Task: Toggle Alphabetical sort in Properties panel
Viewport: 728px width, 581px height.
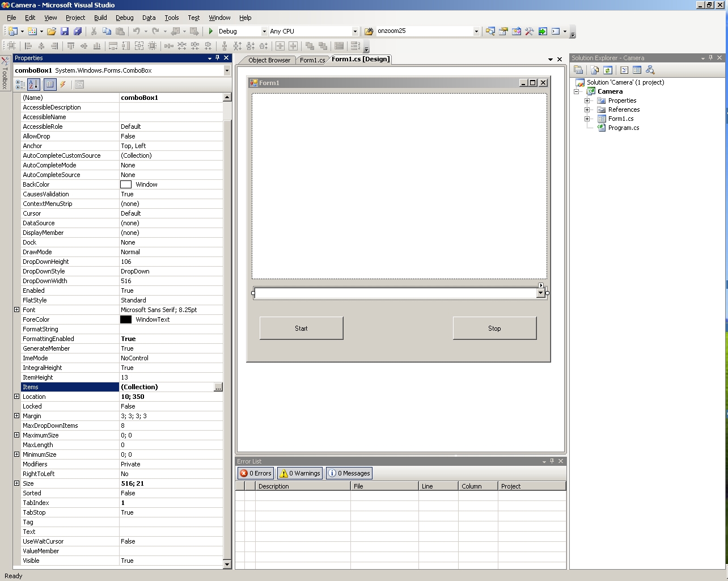Action: pos(33,85)
